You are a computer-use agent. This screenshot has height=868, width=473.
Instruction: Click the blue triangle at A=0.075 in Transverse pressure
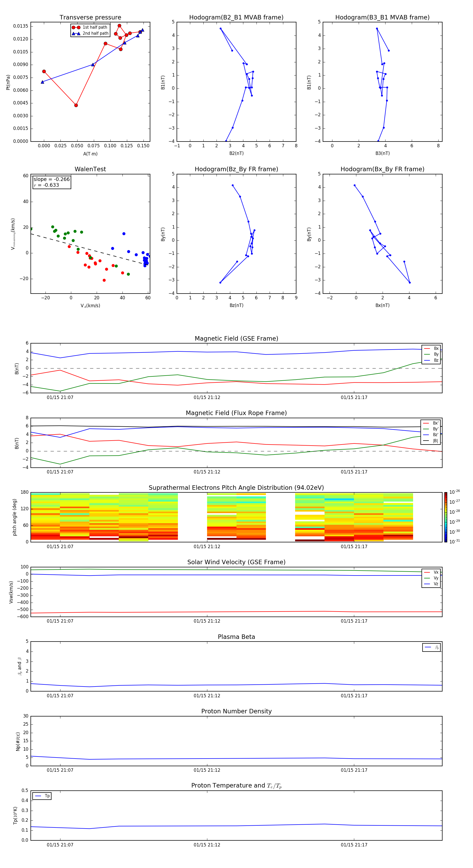[93, 64]
